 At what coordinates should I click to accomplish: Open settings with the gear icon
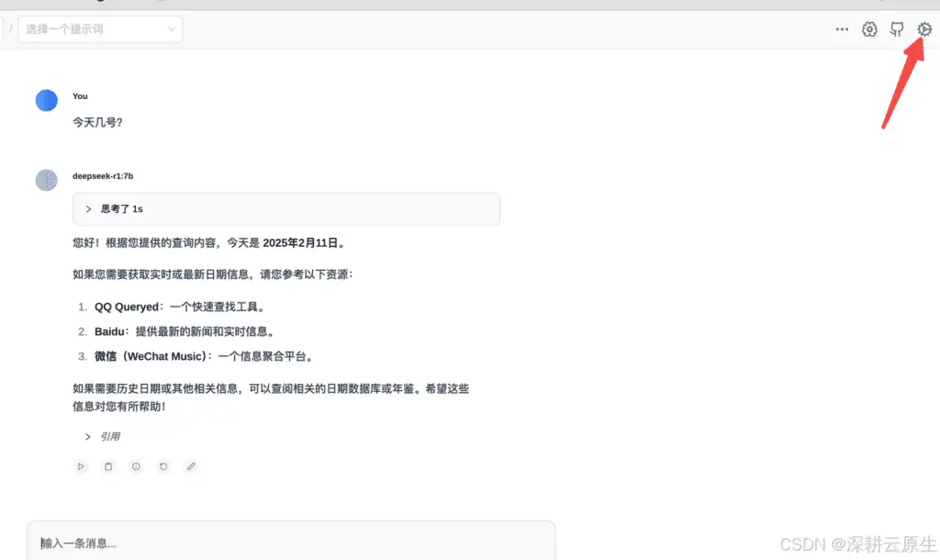(x=924, y=28)
